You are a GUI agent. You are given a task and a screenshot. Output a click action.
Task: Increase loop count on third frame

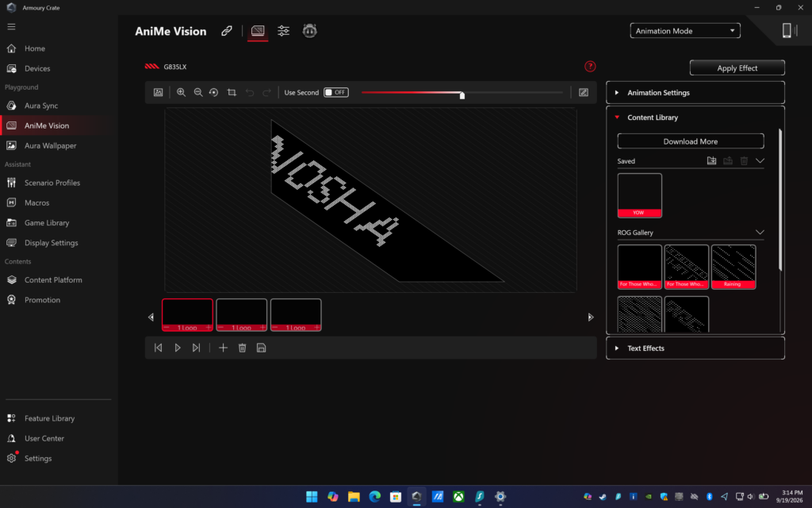pyautogui.click(x=317, y=328)
